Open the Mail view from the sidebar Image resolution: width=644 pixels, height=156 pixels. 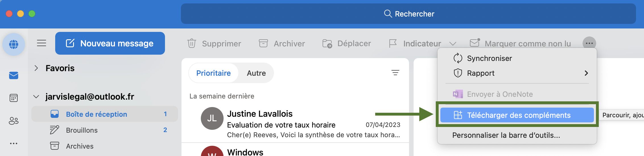(14, 75)
